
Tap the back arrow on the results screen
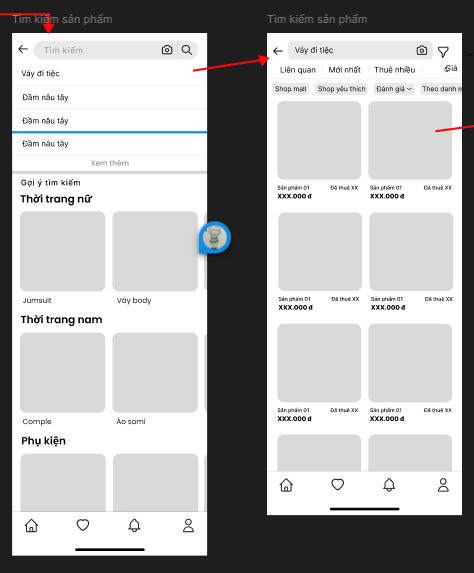(x=278, y=51)
